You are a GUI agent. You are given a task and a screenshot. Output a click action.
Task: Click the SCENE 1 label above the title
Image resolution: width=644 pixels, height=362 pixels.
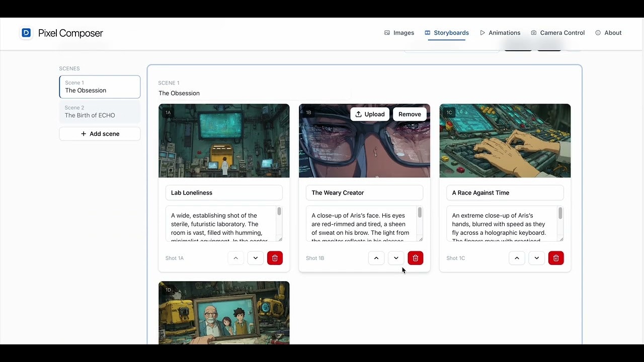169,83
